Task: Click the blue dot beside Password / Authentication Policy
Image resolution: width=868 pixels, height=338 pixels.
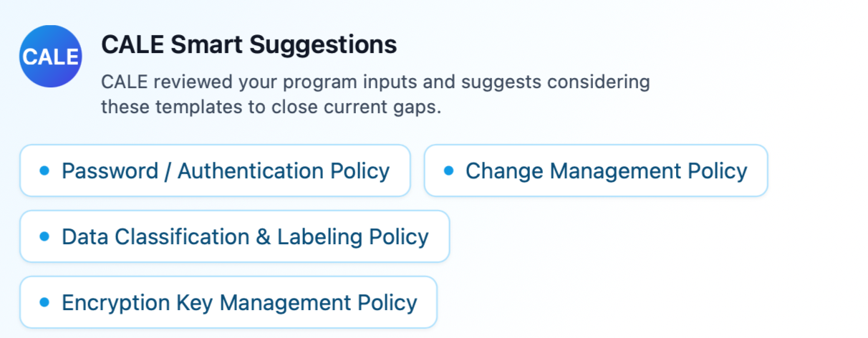Action: click(x=44, y=170)
